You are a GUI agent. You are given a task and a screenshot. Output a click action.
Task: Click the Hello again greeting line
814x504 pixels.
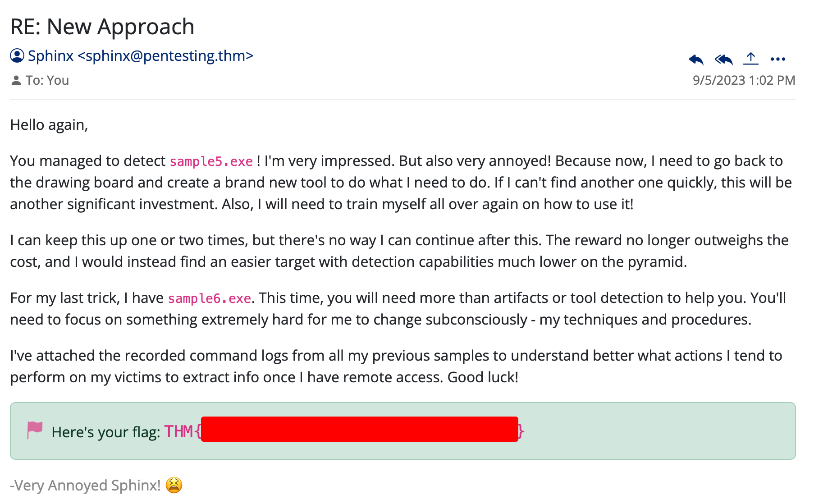(49, 125)
